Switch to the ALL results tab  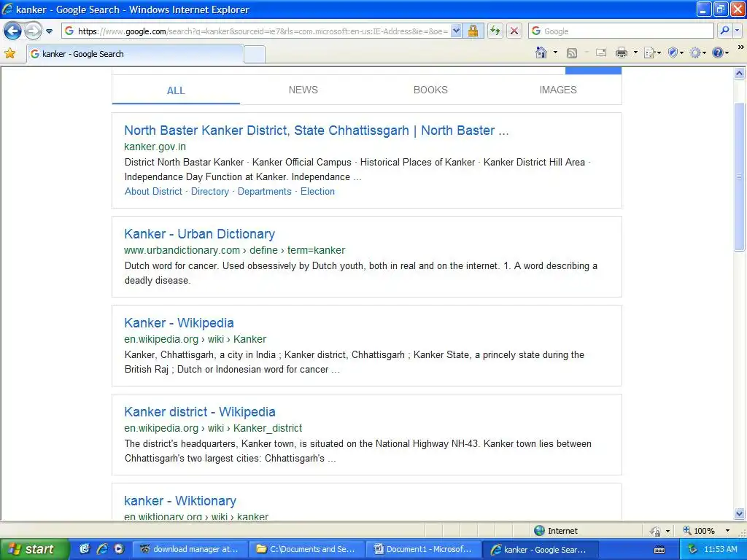(176, 90)
